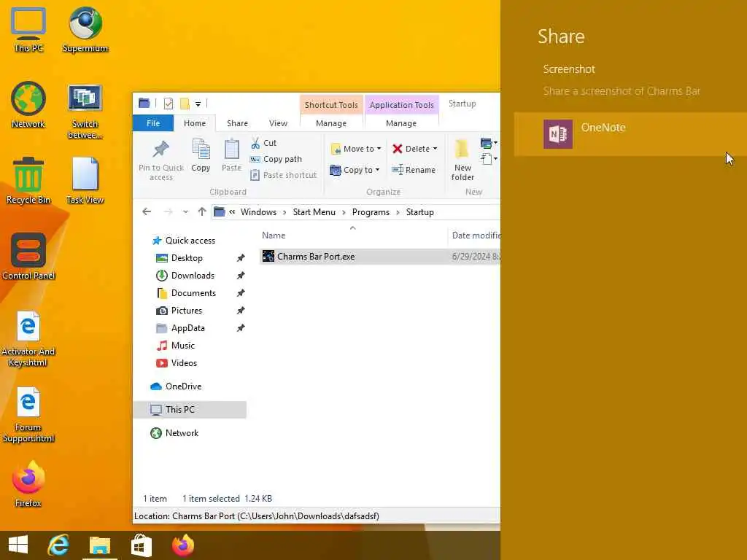Viewport: 747px width, 560px height.
Task: Click Cut in the Clipboard group
Action: (264, 143)
